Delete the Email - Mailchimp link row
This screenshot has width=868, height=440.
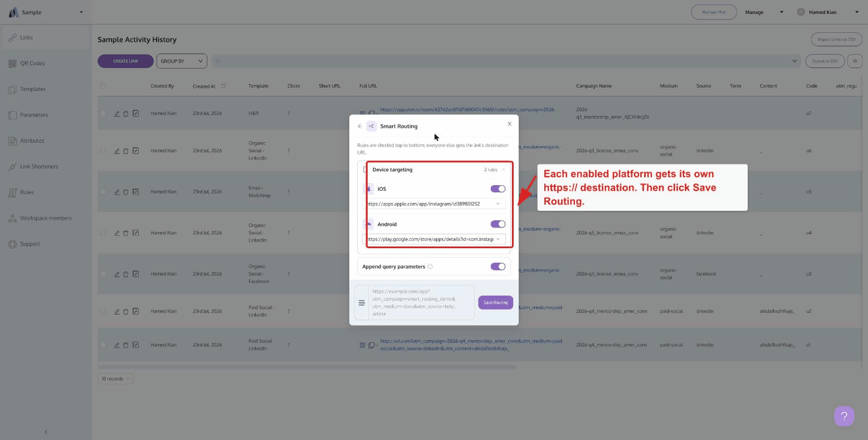coord(126,192)
